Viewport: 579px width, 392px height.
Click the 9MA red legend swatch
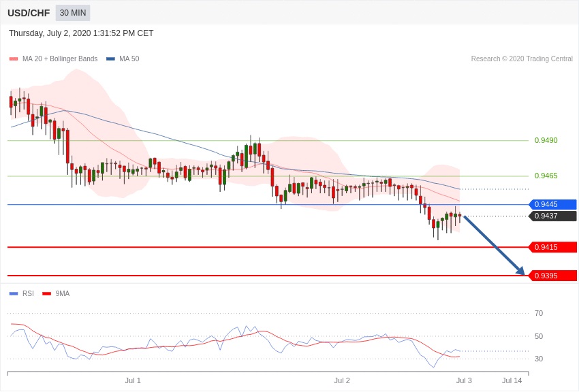[x=47, y=293]
